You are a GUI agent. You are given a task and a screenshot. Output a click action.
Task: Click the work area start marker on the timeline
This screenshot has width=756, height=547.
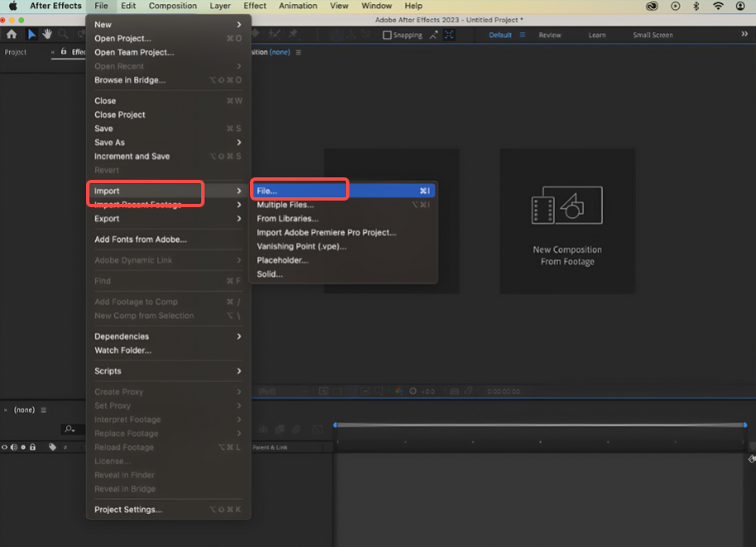(x=335, y=424)
